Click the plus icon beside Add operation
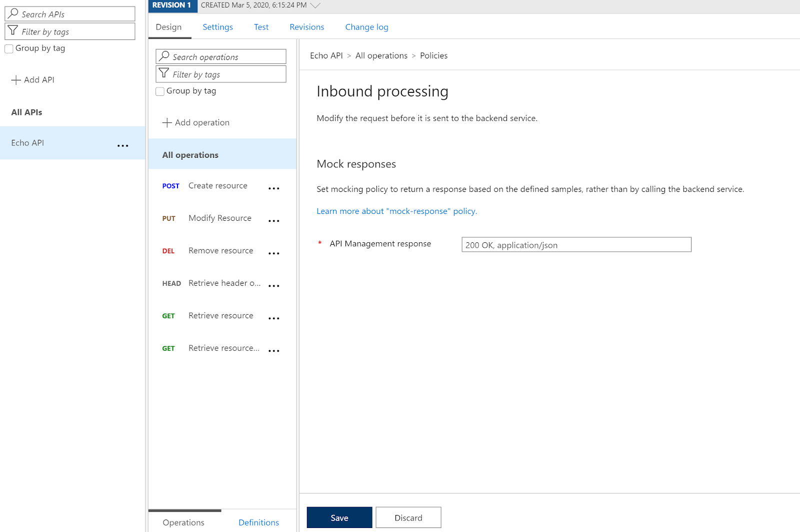This screenshot has height=532, width=800. tap(167, 123)
